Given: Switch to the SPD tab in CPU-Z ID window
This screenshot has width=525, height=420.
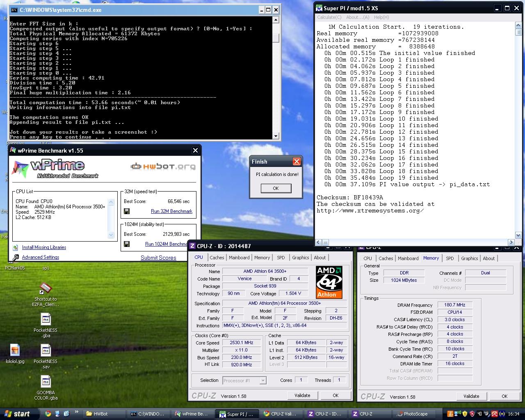Looking at the screenshot, I should point(281,258).
